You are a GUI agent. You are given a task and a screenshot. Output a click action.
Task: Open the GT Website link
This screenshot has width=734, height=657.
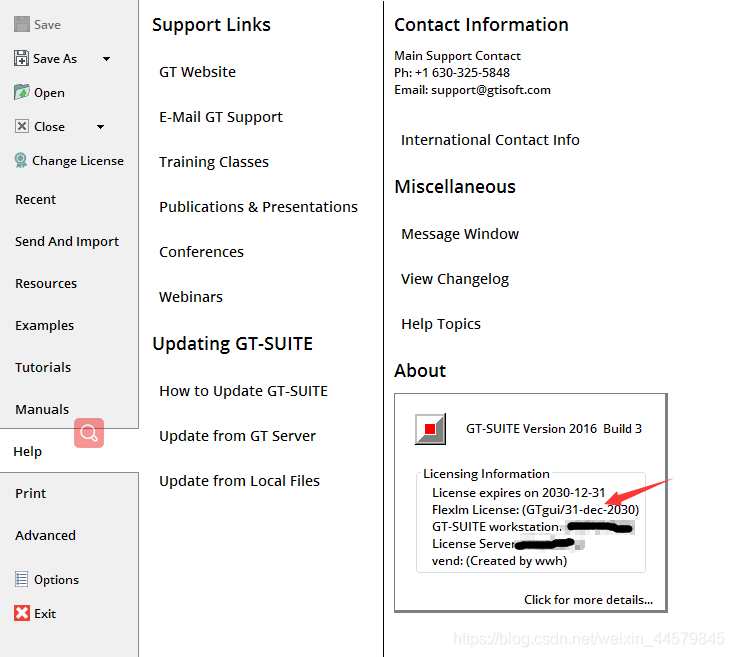point(198,72)
